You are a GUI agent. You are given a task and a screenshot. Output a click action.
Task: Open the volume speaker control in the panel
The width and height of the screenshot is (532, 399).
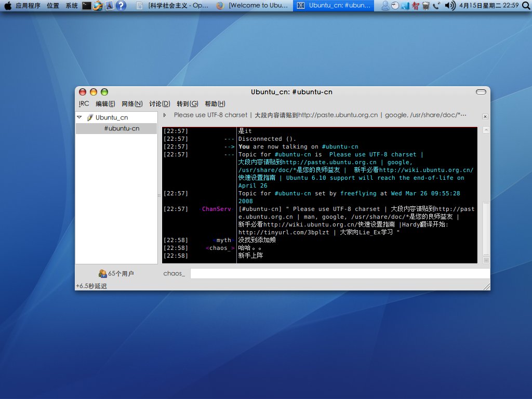(450, 5)
